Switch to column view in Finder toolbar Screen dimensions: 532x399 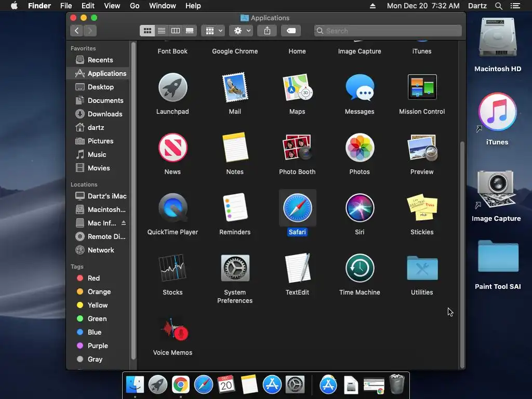(176, 31)
